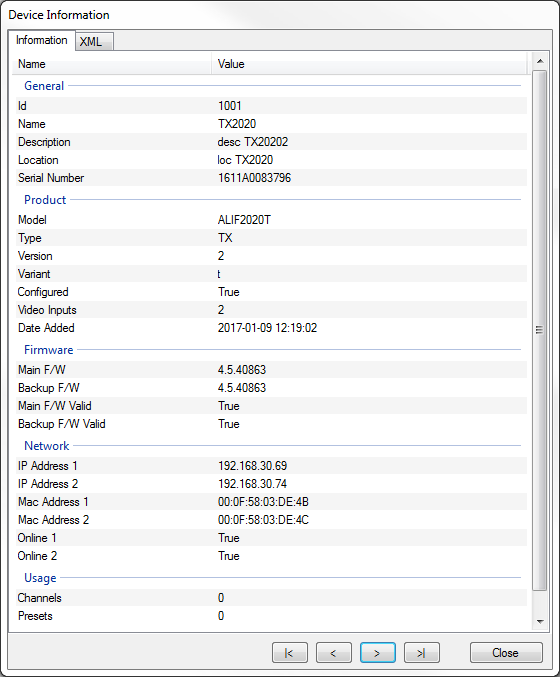The height and width of the screenshot is (677, 560).
Task: Select the Date Added row label
Action: (46, 328)
